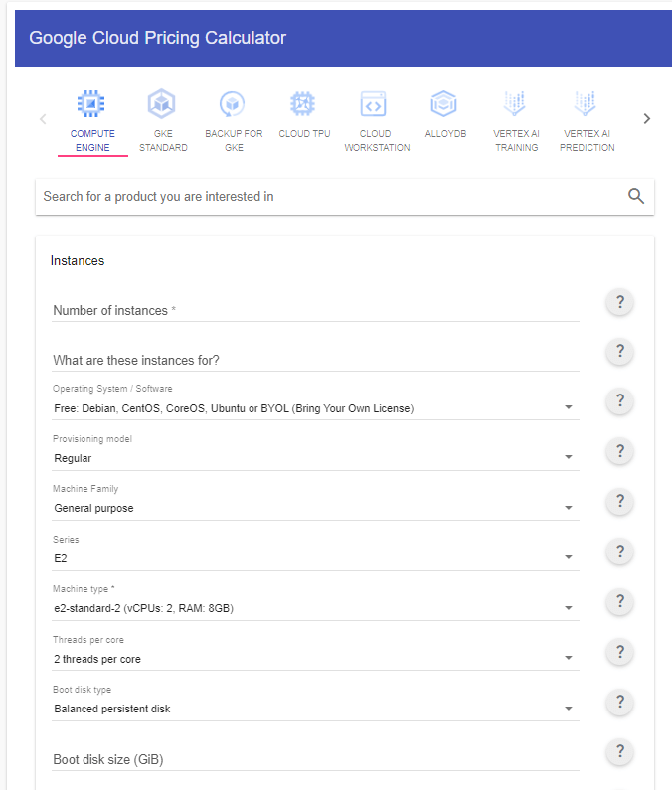Show help for Number of instances
This screenshot has width=672, height=790.
pos(620,302)
